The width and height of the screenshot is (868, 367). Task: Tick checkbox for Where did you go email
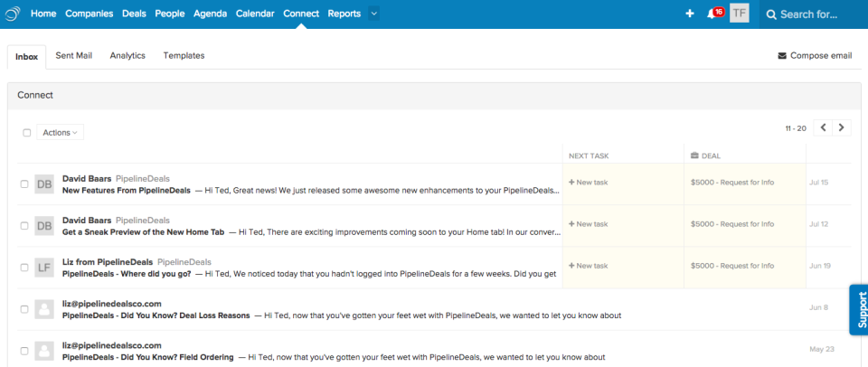coord(24,268)
